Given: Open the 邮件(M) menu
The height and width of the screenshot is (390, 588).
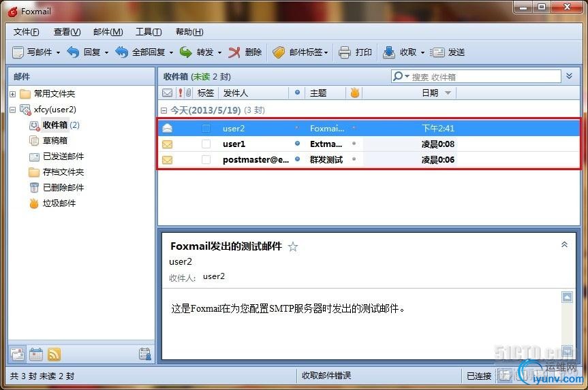Looking at the screenshot, I should pos(108,32).
